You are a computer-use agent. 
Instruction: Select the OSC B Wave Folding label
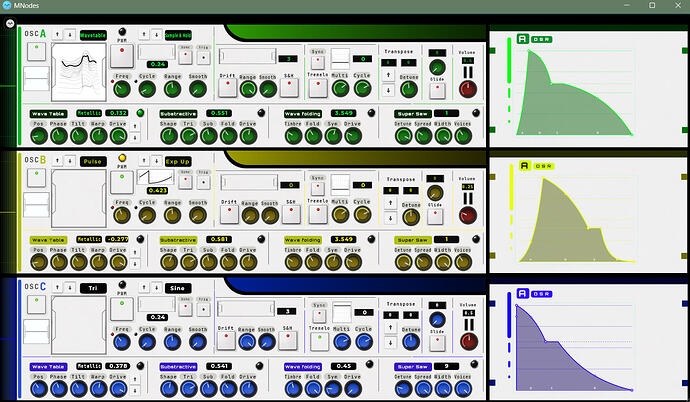pyautogui.click(x=303, y=240)
